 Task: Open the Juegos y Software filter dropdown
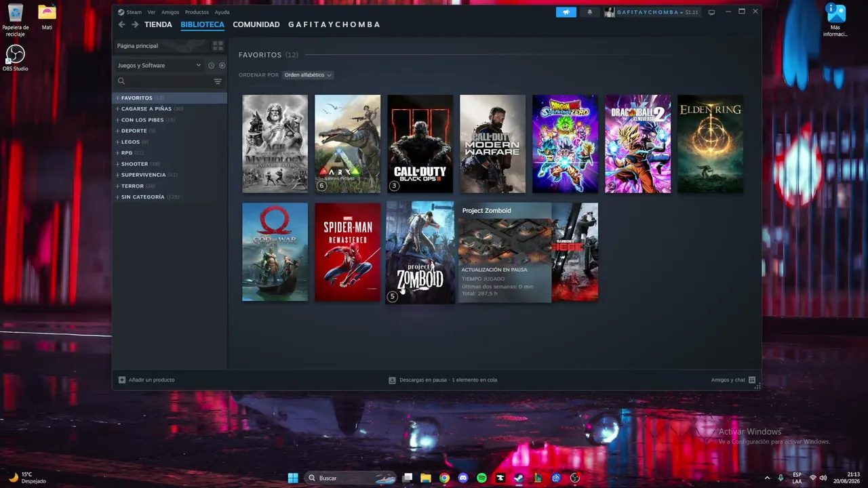click(159, 66)
